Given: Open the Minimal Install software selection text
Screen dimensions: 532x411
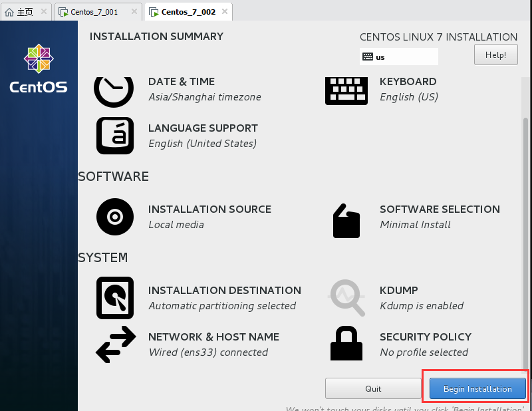Looking at the screenshot, I should pyautogui.click(x=415, y=225).
